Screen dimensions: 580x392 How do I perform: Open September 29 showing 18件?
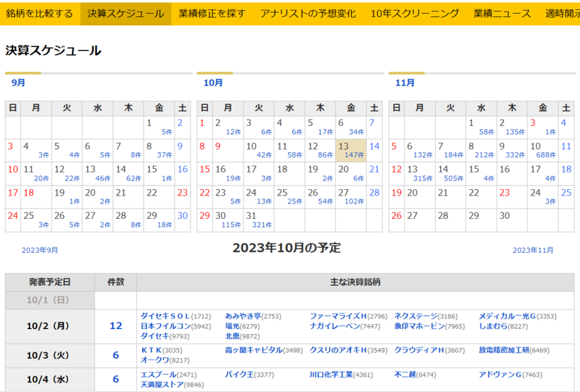click(165, 225)
